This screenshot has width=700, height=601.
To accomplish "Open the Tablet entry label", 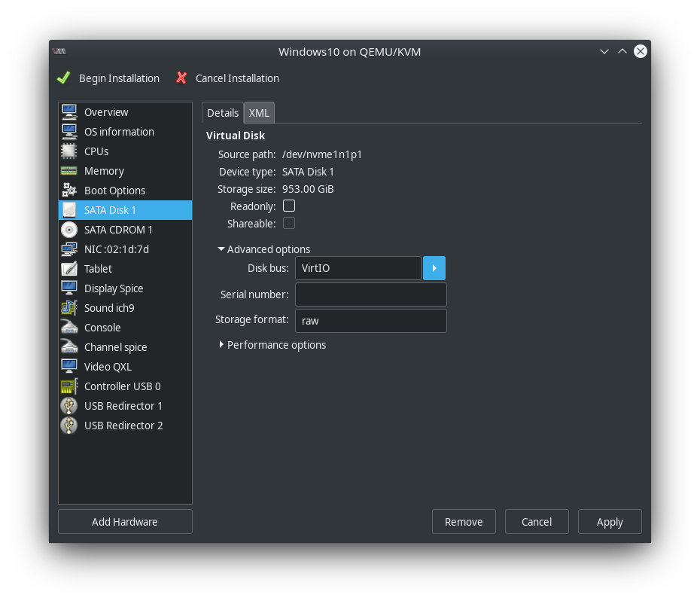I will point(98,269).
